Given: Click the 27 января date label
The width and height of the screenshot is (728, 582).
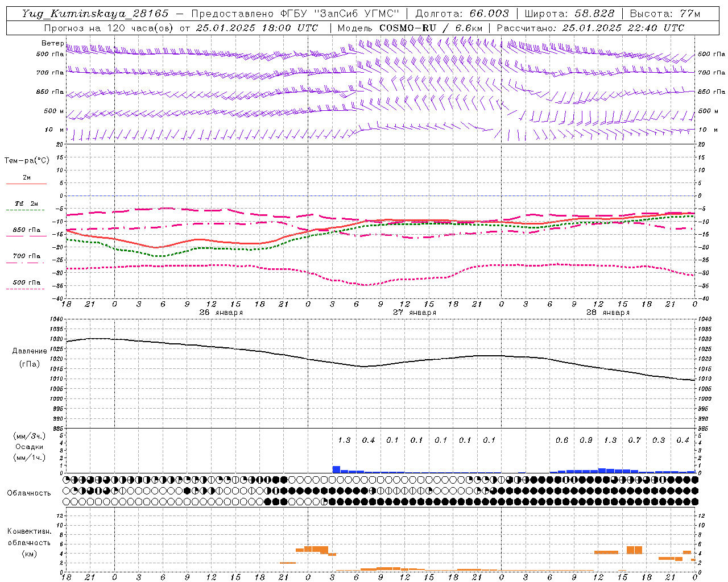Looking at the screenshot, I should (415, 313).
